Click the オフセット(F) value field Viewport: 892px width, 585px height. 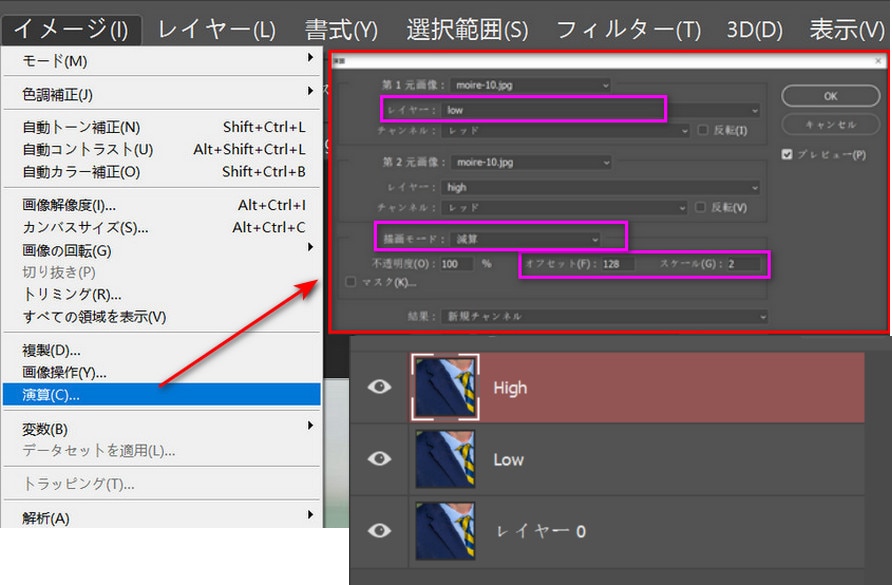(x=618, y=263)
